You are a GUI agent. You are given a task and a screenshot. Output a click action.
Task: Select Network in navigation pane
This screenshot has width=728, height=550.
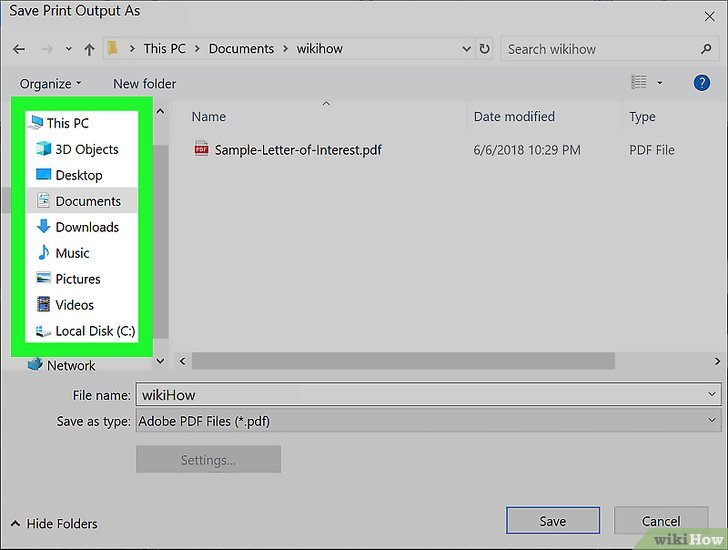click(71, 365)
